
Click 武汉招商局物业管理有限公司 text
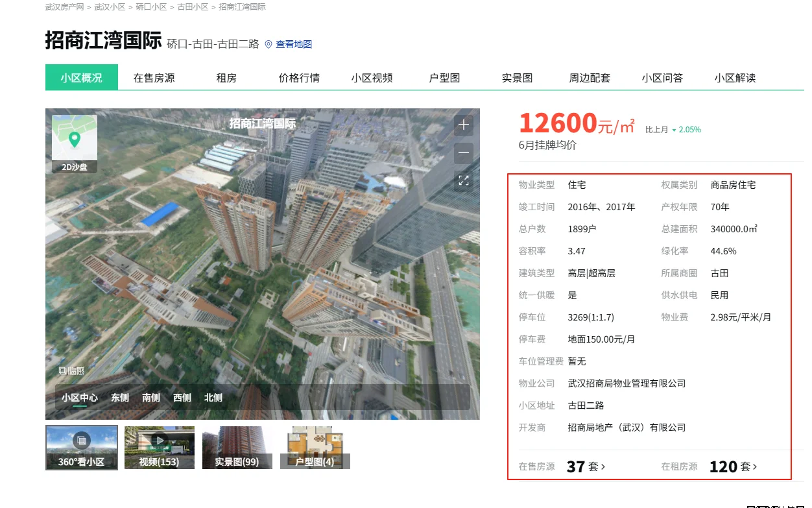pyautogui.click(x=627, y=383)
